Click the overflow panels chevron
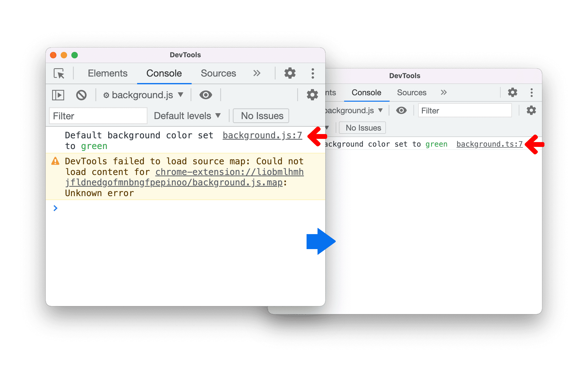The image size is (588, 381). (256, 74)
